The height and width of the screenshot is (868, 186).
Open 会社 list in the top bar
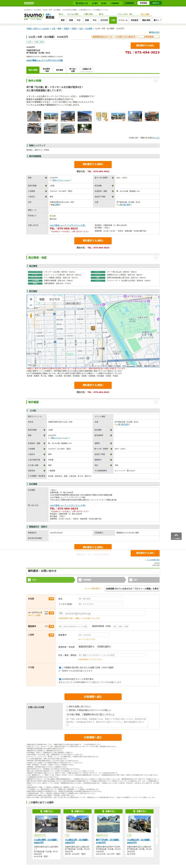104,3
